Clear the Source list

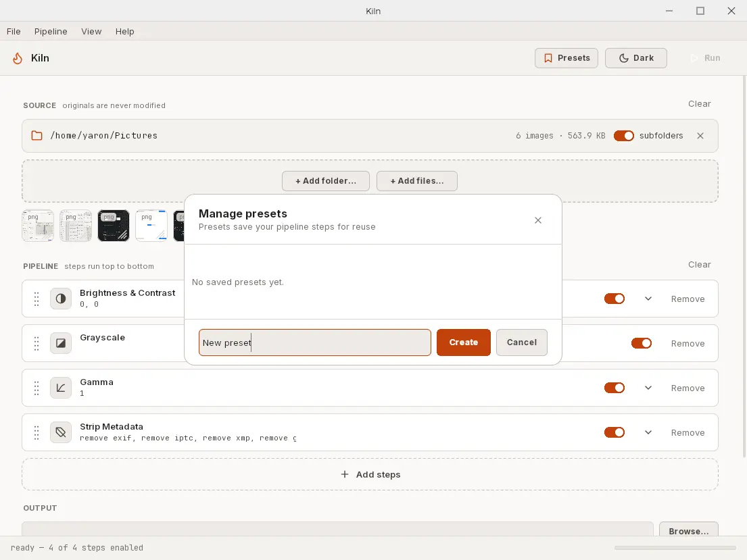(x=700, y=104)
